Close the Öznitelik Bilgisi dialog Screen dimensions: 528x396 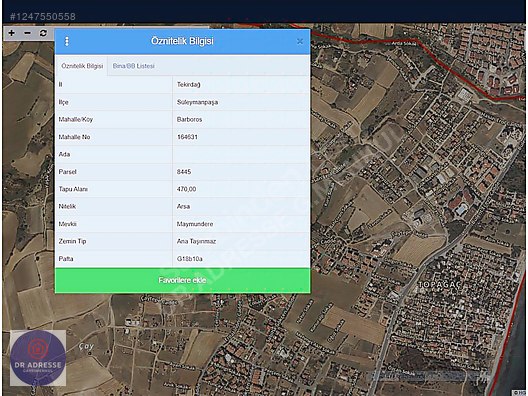click(300, 41)
